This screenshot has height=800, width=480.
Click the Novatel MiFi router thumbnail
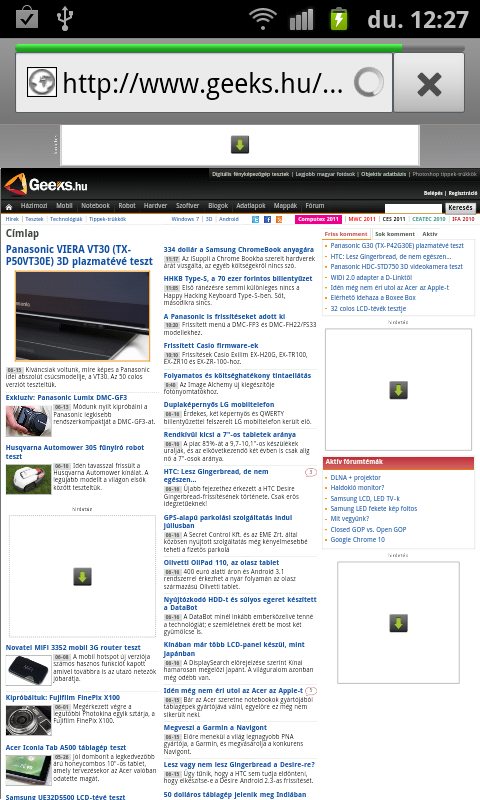[29, 670]
